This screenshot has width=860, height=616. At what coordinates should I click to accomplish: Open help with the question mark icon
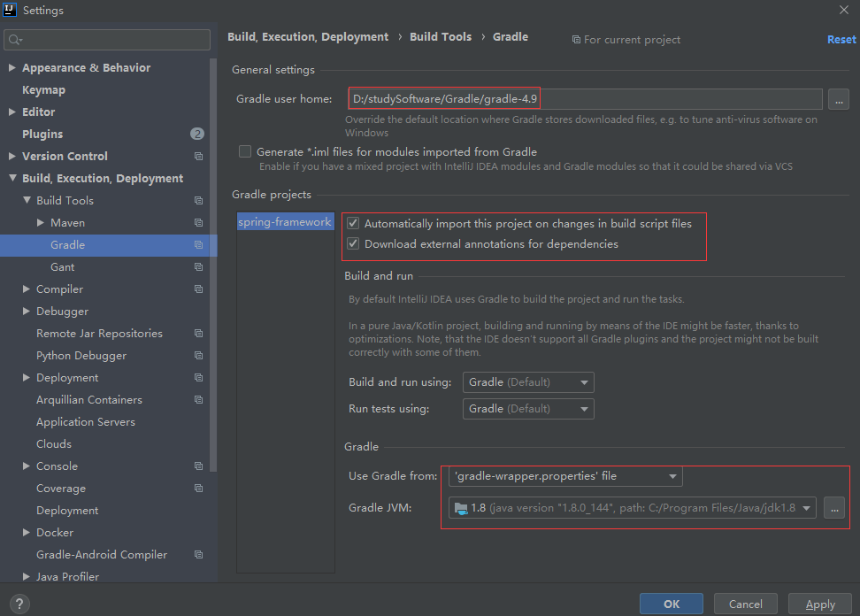tap(19, 604)
